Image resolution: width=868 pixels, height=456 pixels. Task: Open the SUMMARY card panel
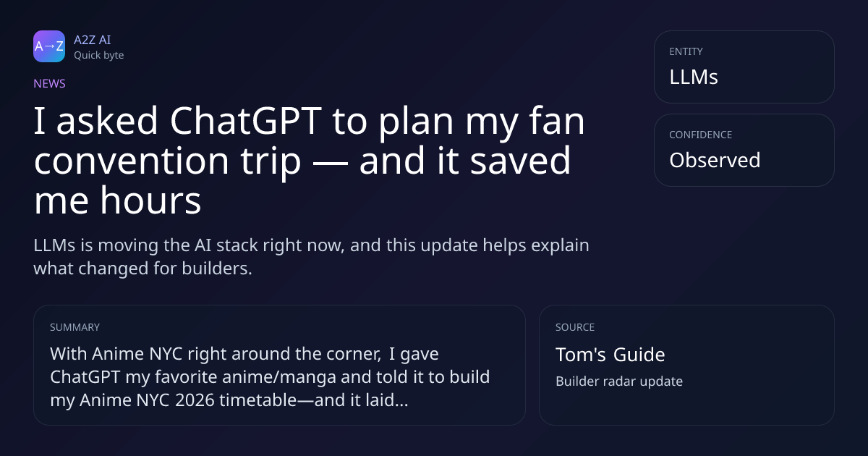[279, 365]
